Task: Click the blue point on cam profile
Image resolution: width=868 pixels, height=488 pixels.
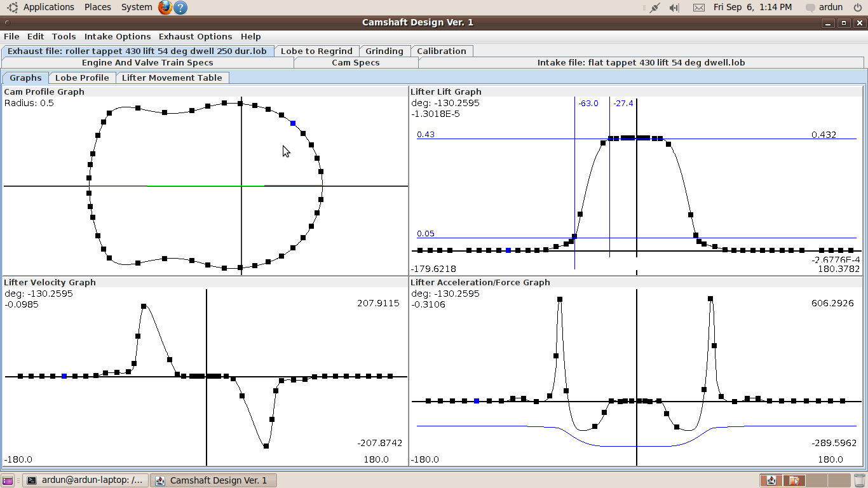Action: pyautogui.click(x=293, y=123)
